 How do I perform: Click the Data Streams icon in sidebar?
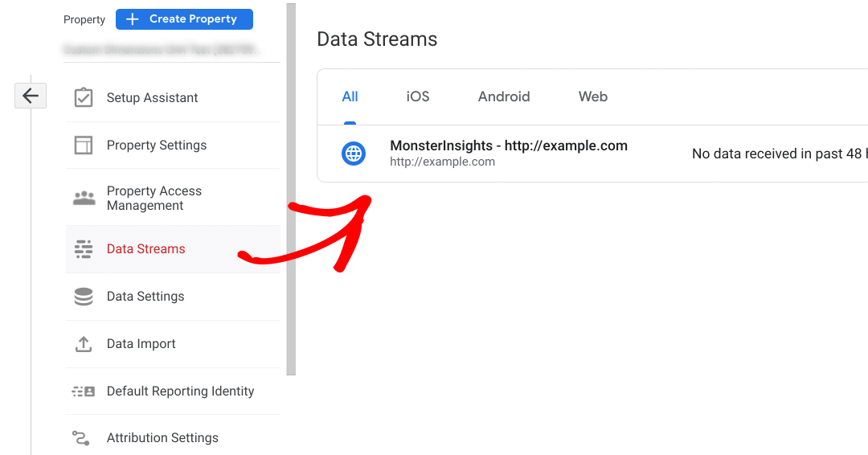[84, 249]
